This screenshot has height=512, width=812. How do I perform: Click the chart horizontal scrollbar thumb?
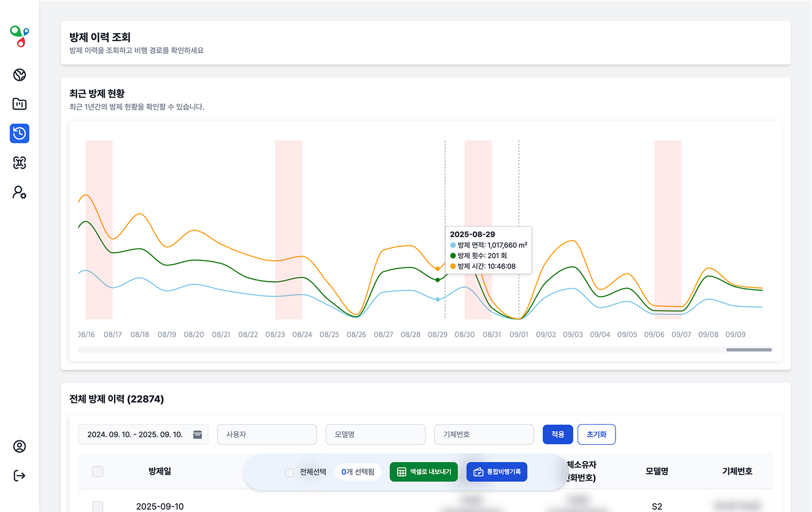click(x=748, y=350)
